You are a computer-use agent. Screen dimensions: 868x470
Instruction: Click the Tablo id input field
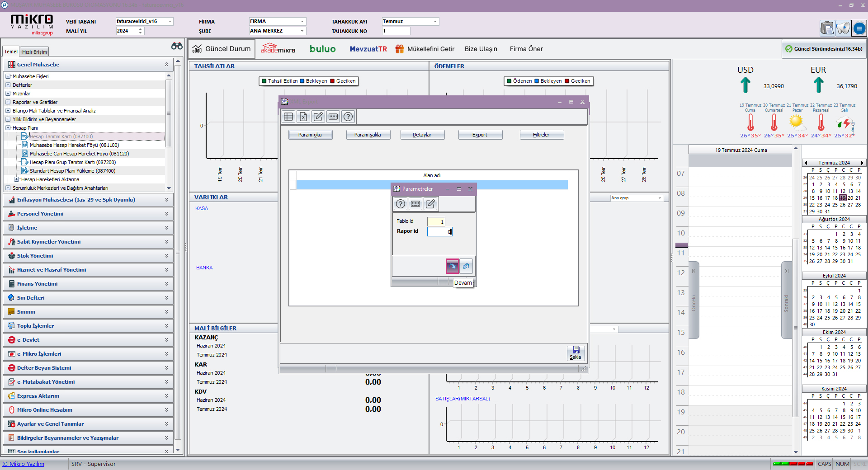(x=436, y=221)
